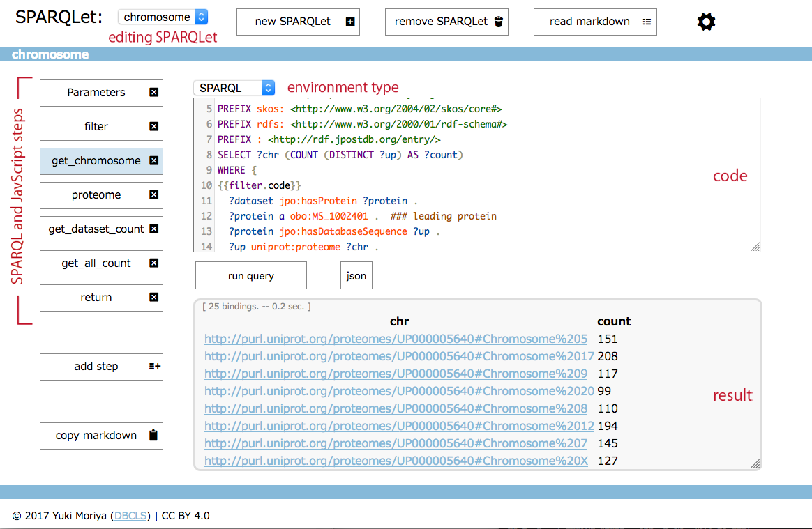Click the X icon on get_chromosome step
This screenshot has width=812, height=529.
(154, 161)
